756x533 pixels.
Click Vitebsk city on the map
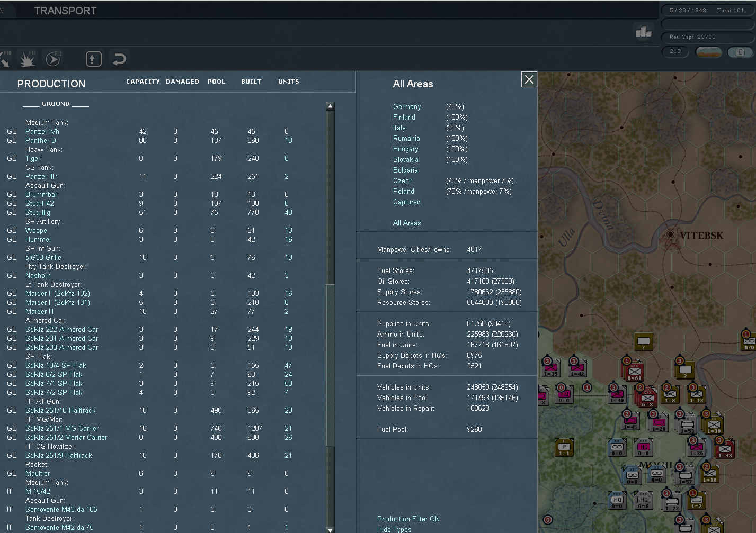(x=670, y=234)
